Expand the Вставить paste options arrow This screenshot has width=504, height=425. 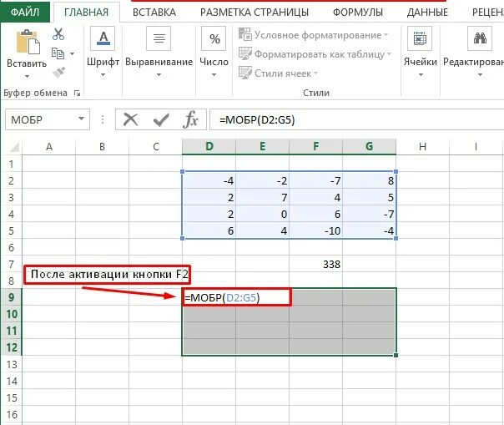(27, 76)
